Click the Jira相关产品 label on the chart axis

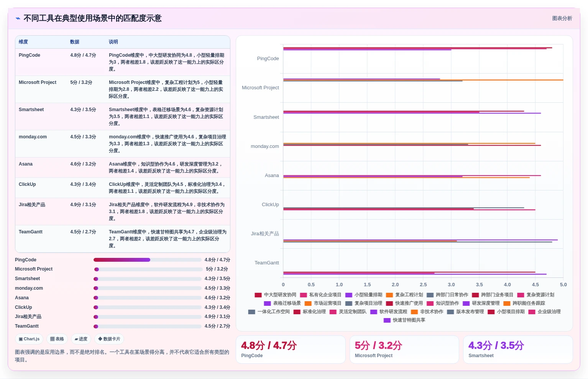265,234
